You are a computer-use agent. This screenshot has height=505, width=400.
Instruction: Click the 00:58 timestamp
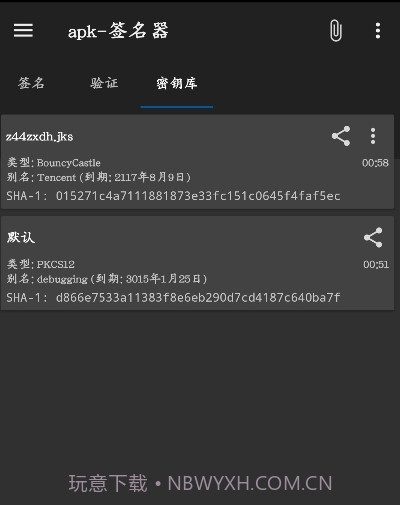pyautogui.click(x=375, y=163)
